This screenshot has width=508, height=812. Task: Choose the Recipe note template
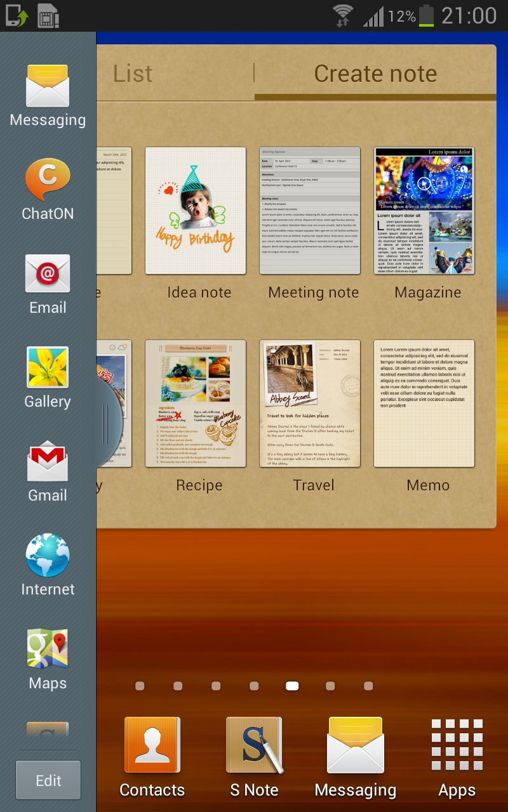[196, 403]
